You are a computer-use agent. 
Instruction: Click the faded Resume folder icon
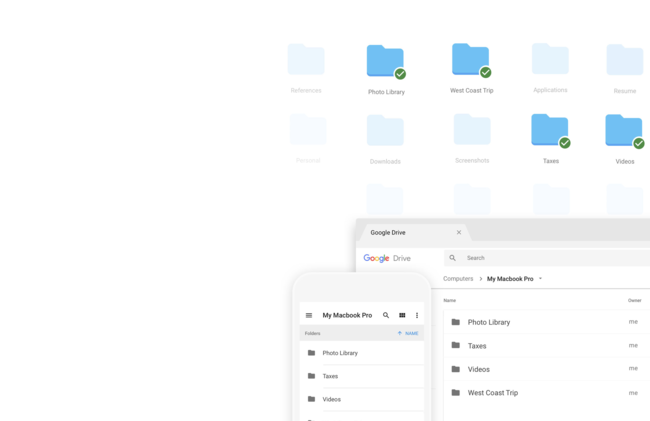(x=625, y=60)
